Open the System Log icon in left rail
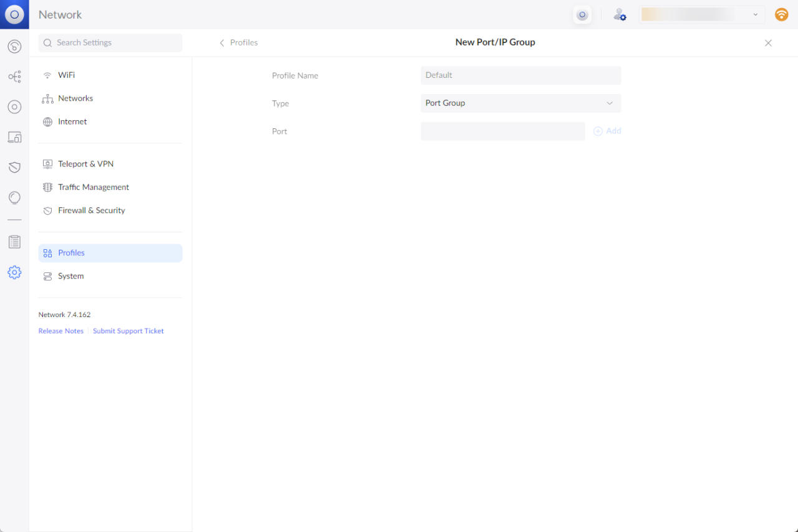Screen dimensions: 798x532 [14, 242]
